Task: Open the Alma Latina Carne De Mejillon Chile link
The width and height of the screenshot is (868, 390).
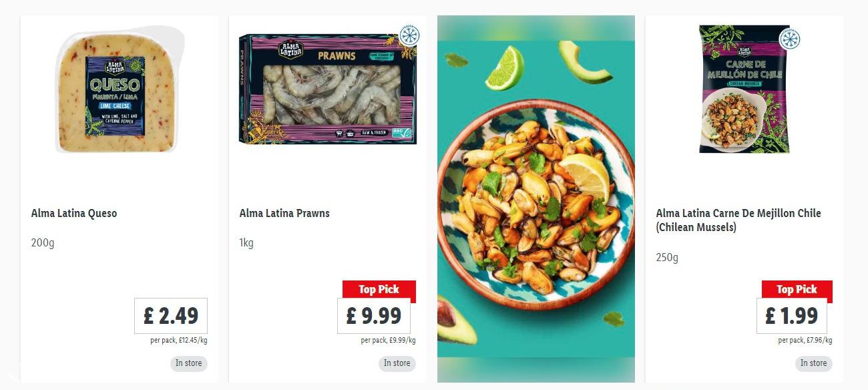Action: click(x=738, y=220)
